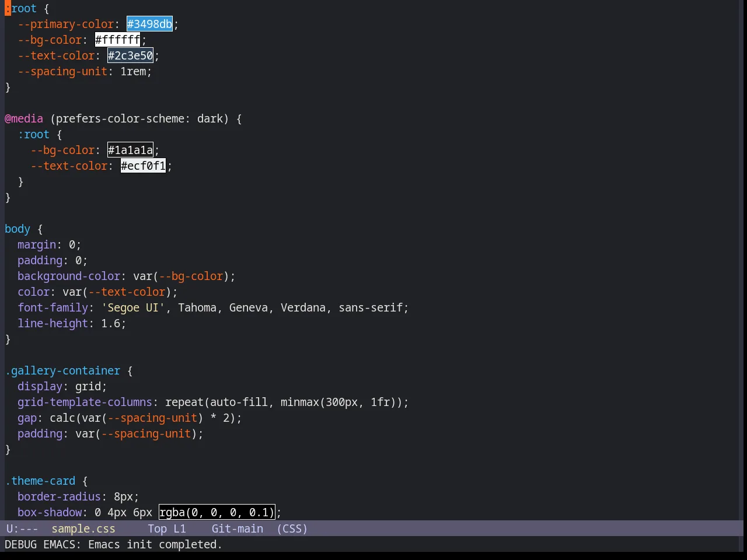747x560 pixels.
Task: Click the gap property
Action: click(x=27, y=418)
